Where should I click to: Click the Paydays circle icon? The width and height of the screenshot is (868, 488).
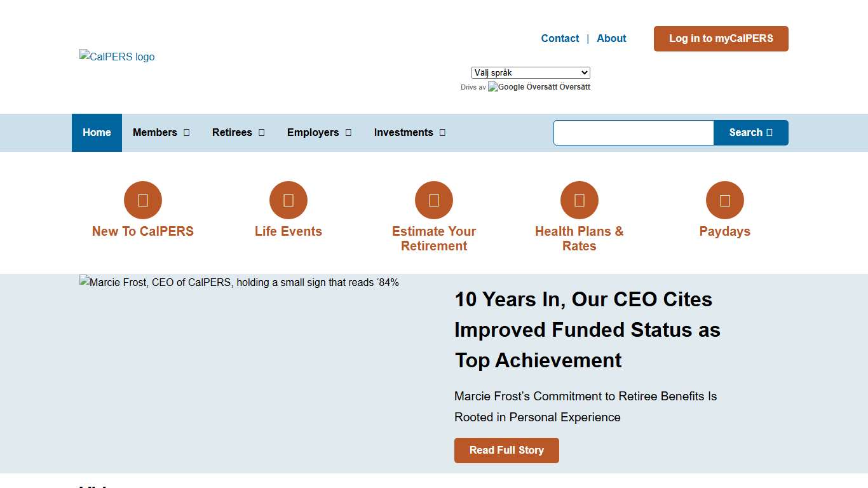(x=725, y=200)
